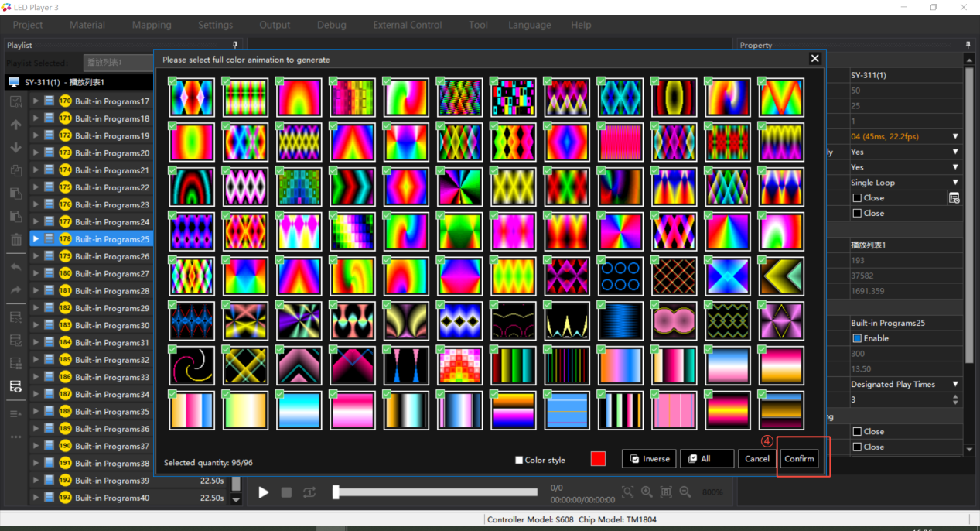Open the red color style swatch

point(598,459)
